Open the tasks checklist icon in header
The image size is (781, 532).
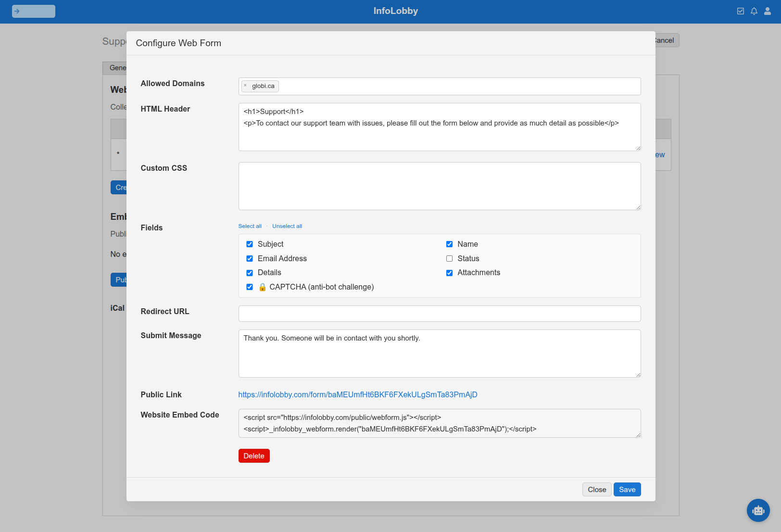point(741,11)
